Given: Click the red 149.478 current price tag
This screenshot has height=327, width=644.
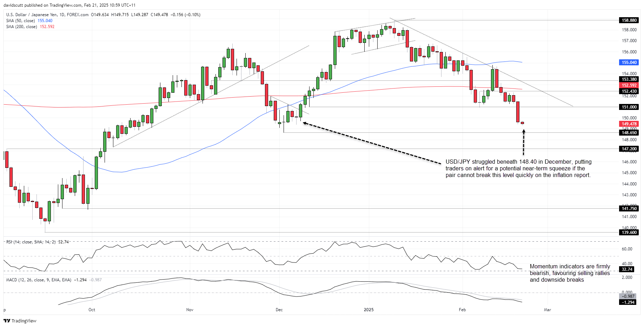Looking at the screenshot, I should point(629,124).
